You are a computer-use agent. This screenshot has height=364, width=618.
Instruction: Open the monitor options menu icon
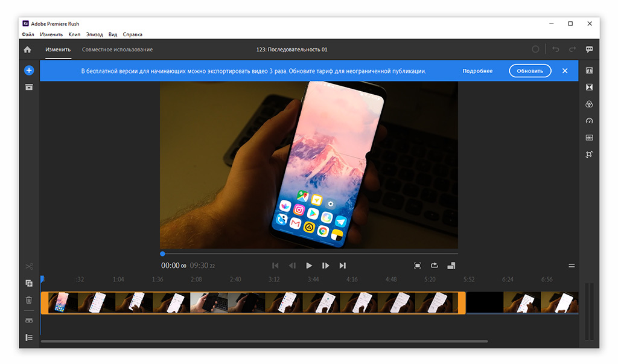pyautogui.click(x=572, y=266)
